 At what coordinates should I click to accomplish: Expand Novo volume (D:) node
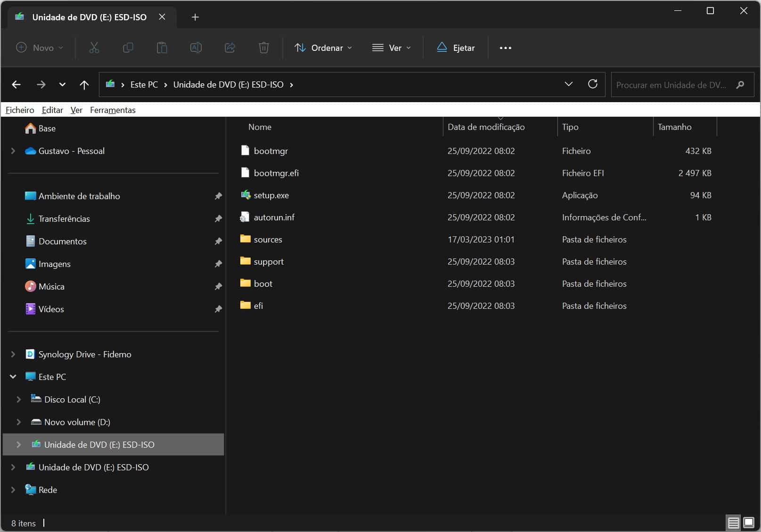(x=19, y=422)
